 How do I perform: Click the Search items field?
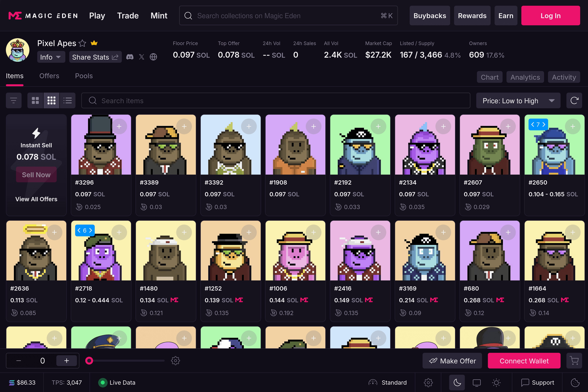click(x=175, y=100)
